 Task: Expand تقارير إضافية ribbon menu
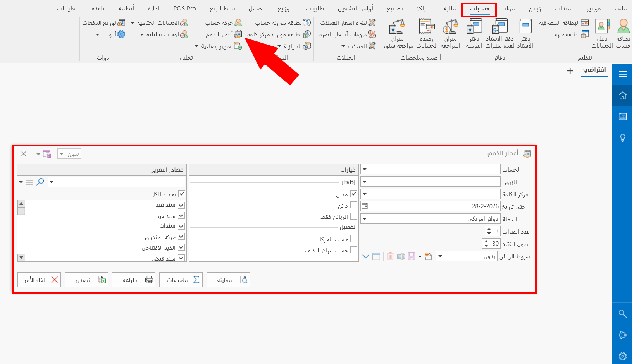pos(219,46)
